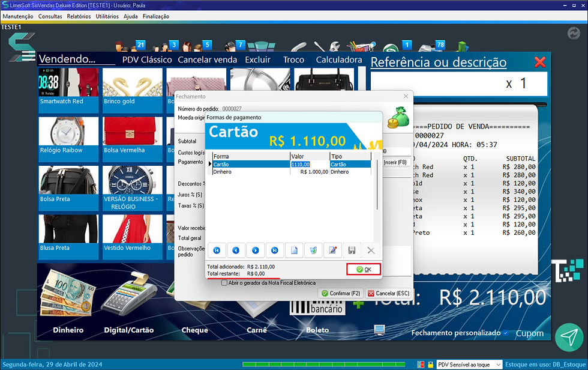Open the Calculadora option
This screenshot has height=370, width=588.
pyautogui.click(x=339, y=59)
